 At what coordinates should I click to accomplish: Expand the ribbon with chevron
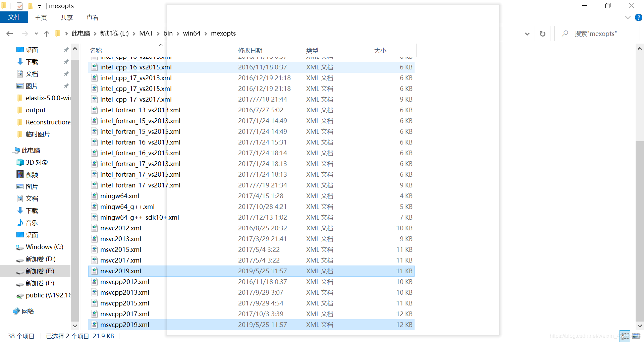(628, 17)
